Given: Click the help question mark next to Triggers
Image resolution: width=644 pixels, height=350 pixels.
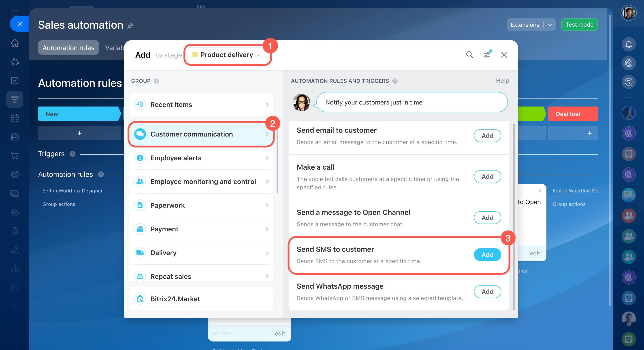Looking at the screenshot, I should pos(73,154).
